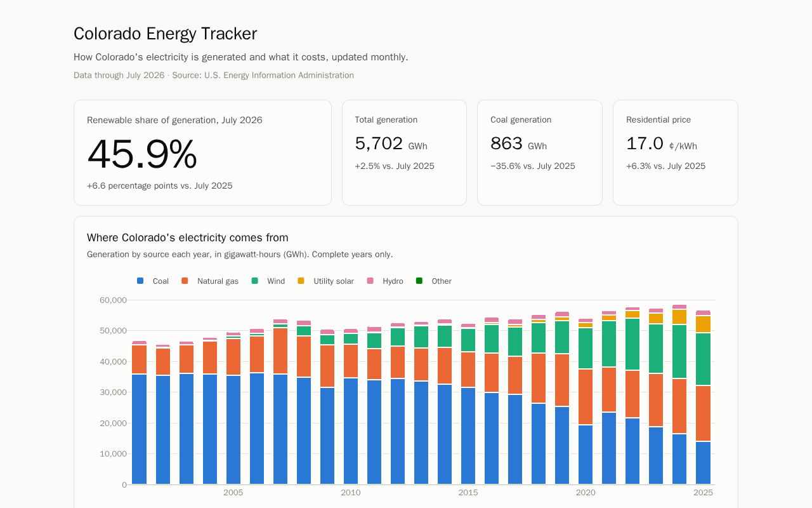Click the 2010 x-axis label
812x508 pixels.
click(350, 493)
